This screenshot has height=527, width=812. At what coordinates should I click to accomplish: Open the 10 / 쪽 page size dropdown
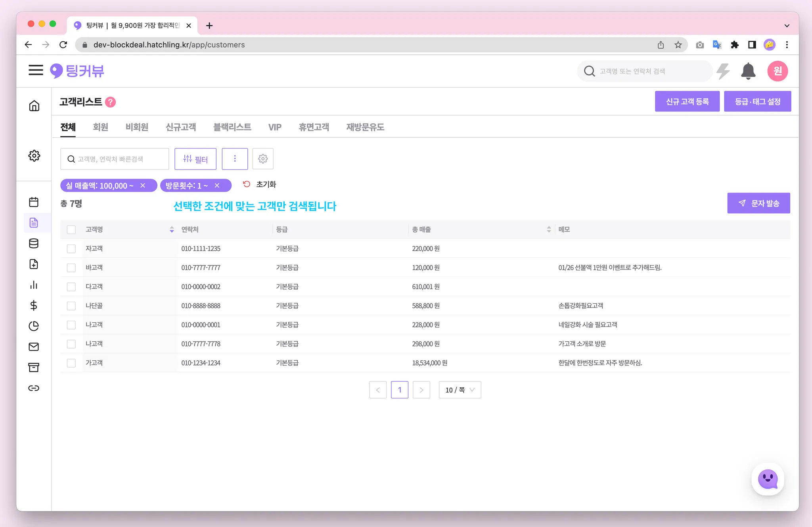[460, 390]
